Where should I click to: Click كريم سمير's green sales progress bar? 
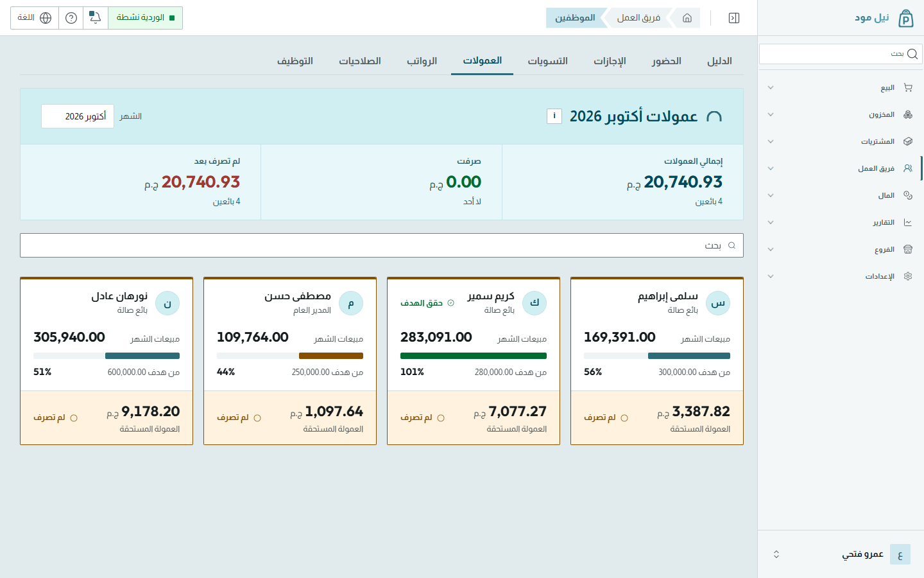pos(474,356)
